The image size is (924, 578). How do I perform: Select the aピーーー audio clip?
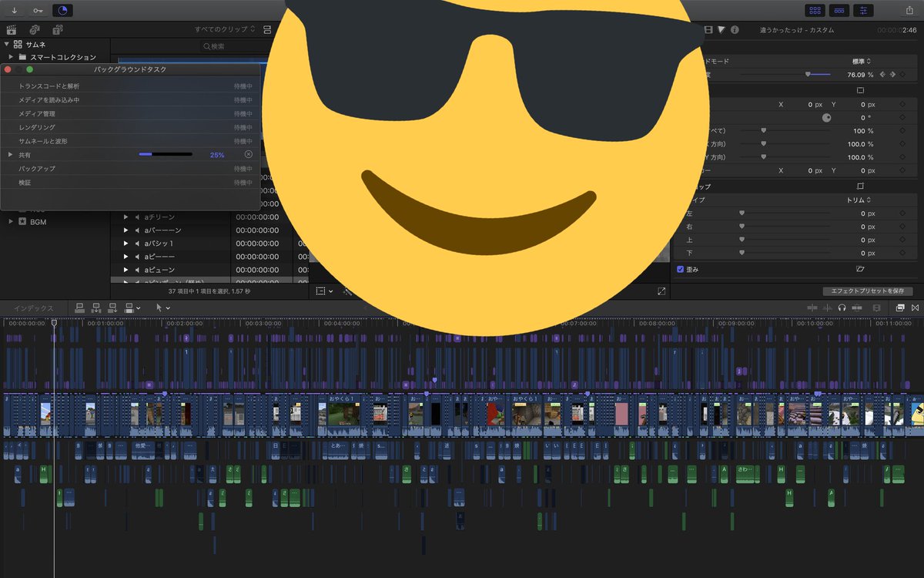click(x=159, y=257)
